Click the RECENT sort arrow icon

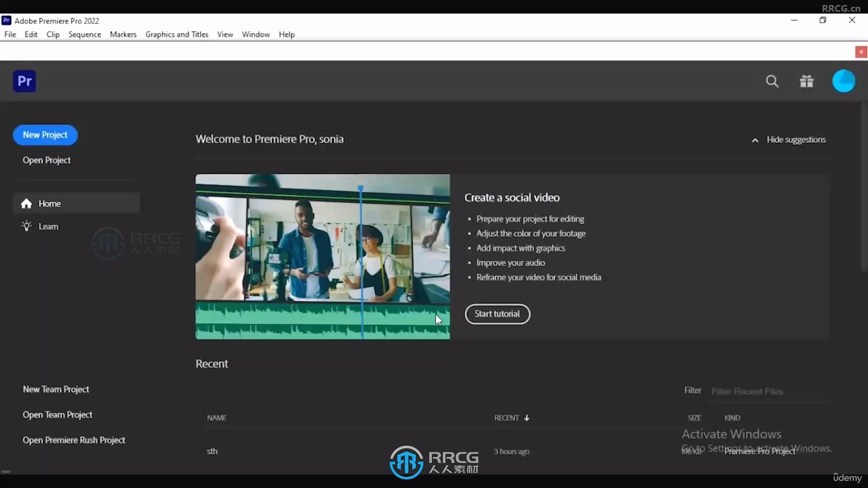(527, 418)
